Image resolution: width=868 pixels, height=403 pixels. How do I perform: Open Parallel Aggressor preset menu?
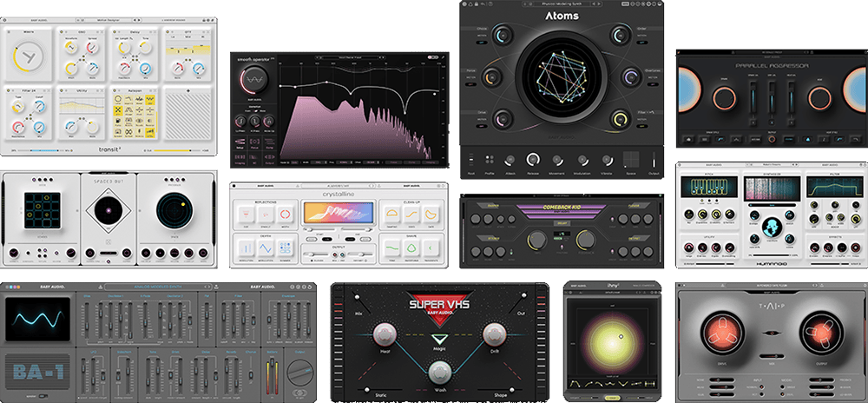coord(772,53)
